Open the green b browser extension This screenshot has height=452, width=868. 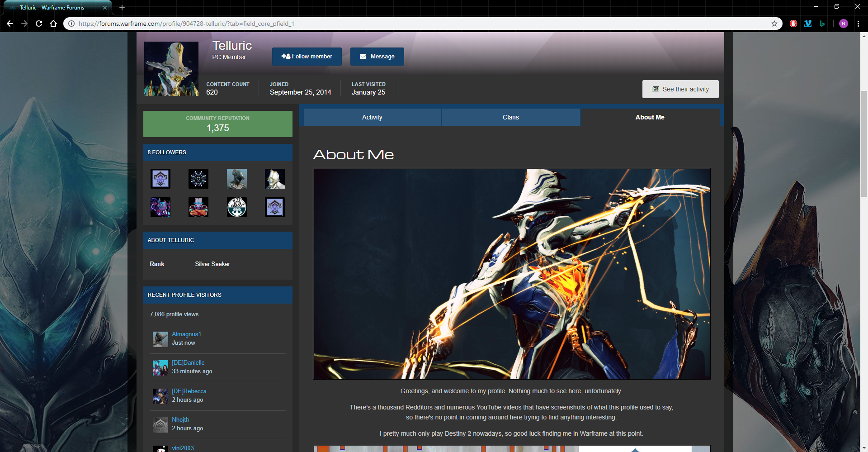coord(822,24)
